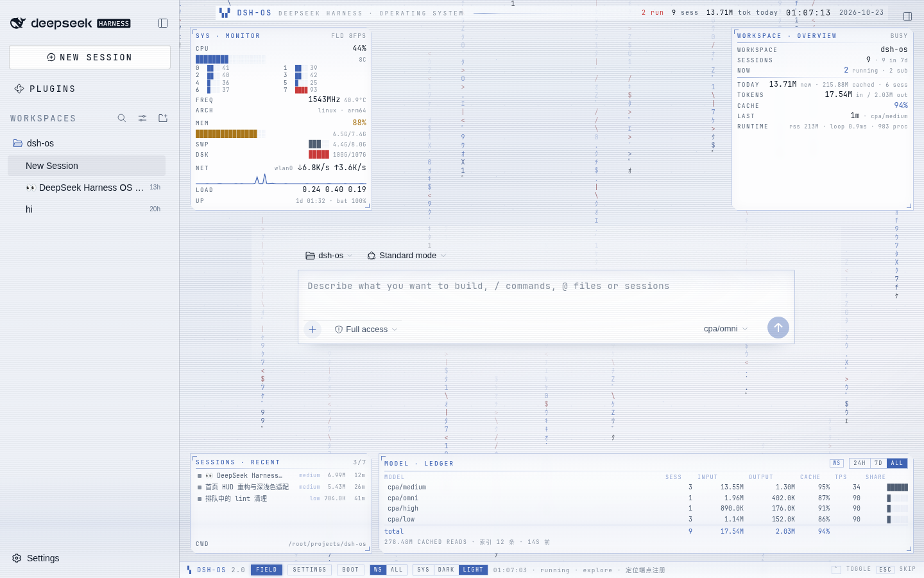Click the DeepSeek whale logo
Viewport: 924px width, 578px height.
(18, 23)
